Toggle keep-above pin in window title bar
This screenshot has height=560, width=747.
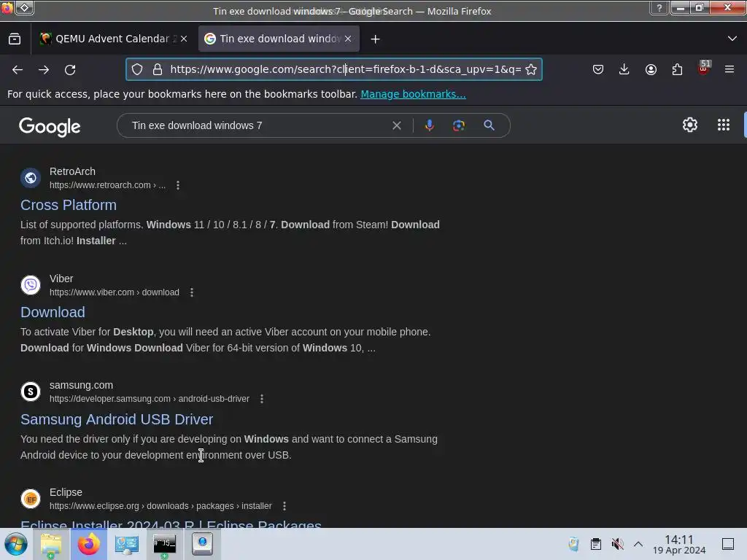pos(25,8)
